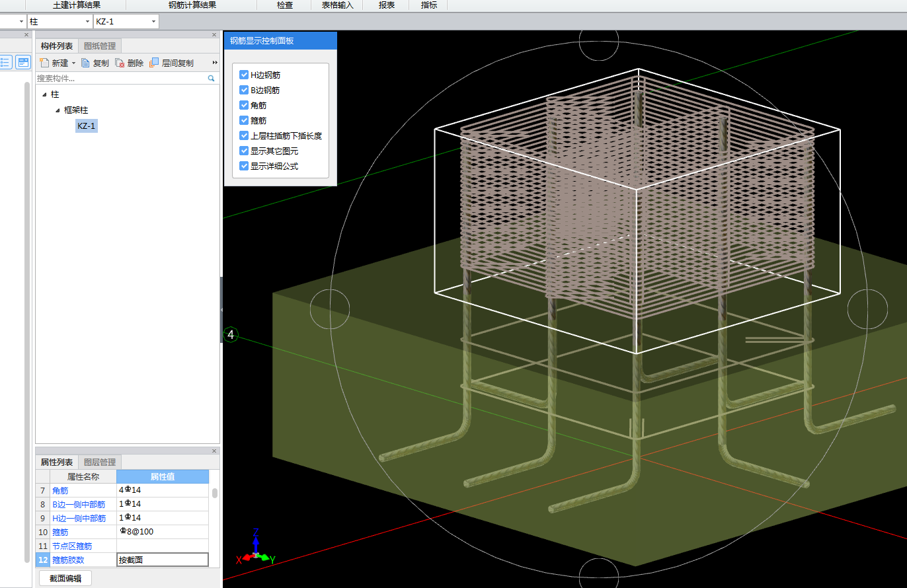Image resolution: width=907 pixels, height=588 pixels.
Task: Open the leftmost toolbar dropdown arrow
Action: click(x=21, y=22)
